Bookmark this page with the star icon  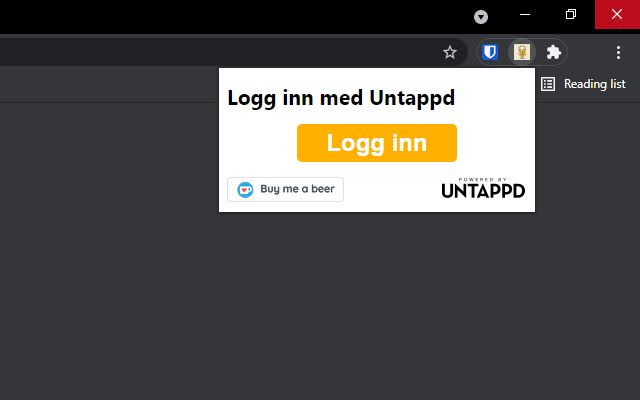pos(450,52)
